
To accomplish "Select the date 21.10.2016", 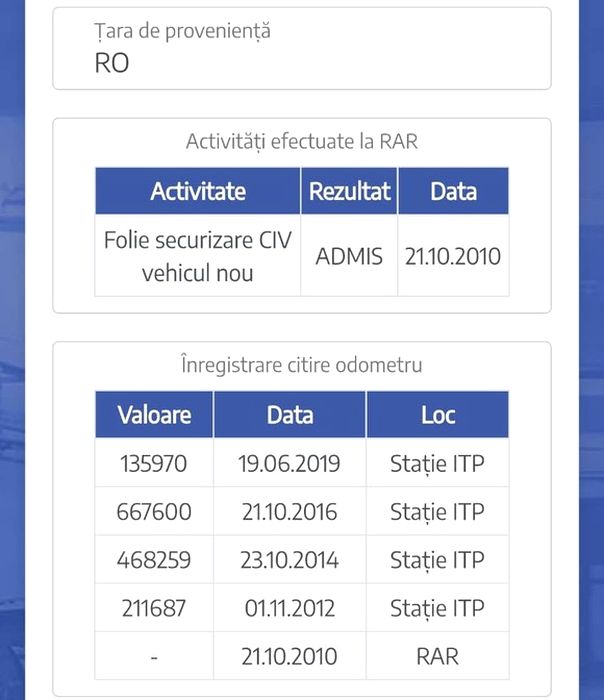I will point(290,512).
